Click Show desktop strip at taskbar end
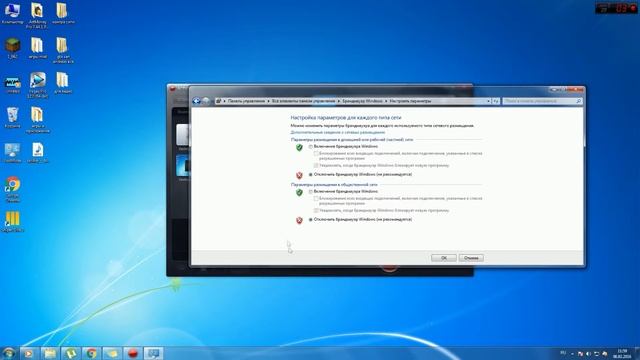Viewport: 640px width, 360px height. click(637, 353)
